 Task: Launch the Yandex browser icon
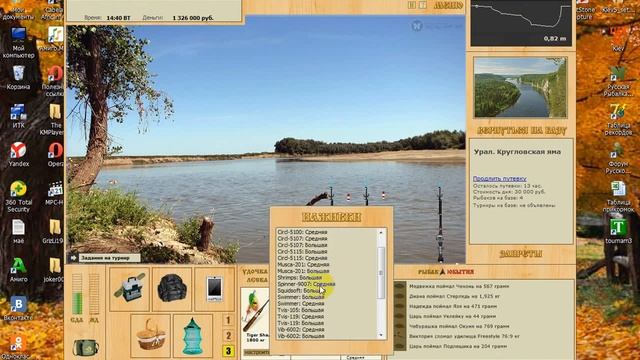18,154
